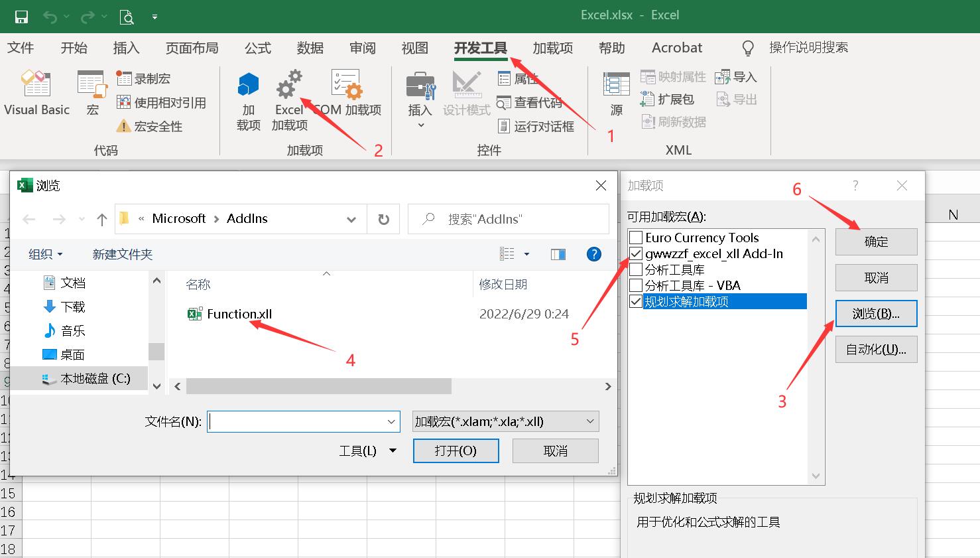
Task: Toggle the preview pane icon
Action: [x=558, y=254]
